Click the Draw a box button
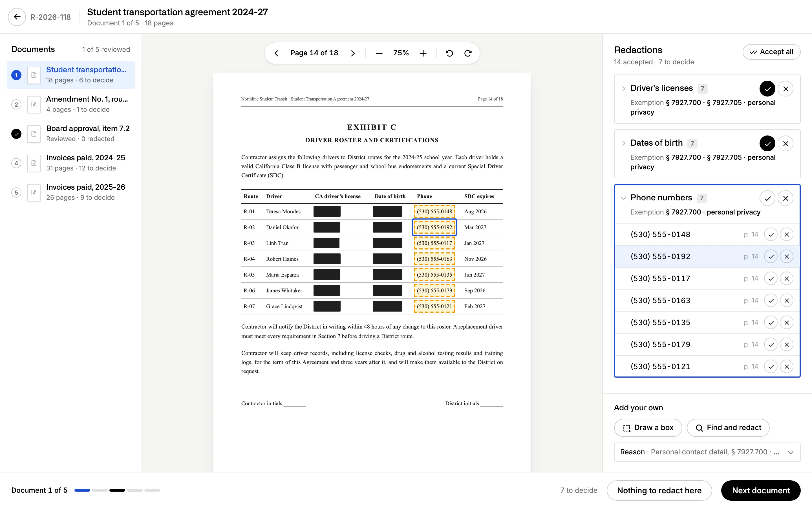The width and height of the screenshot is (812, 508). pos(648,428)
